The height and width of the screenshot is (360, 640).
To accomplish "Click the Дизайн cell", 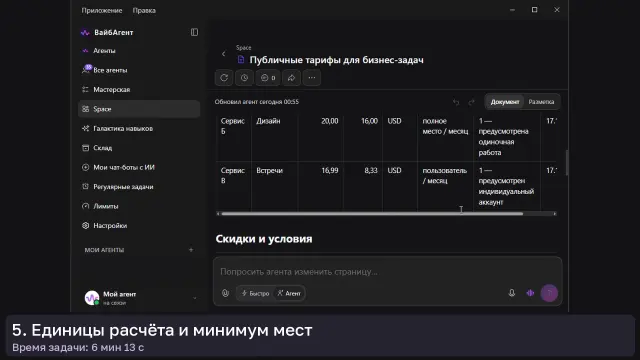I will (274, 137).
